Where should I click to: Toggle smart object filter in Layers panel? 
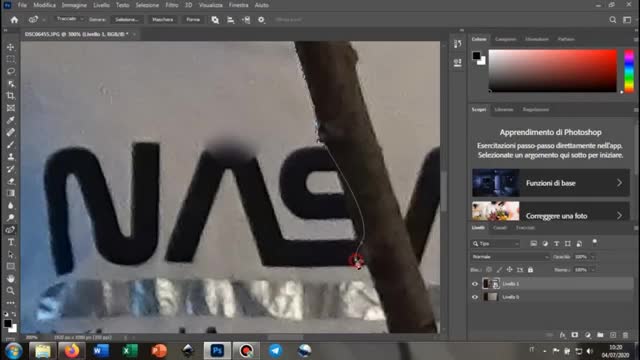click(579, 244)
